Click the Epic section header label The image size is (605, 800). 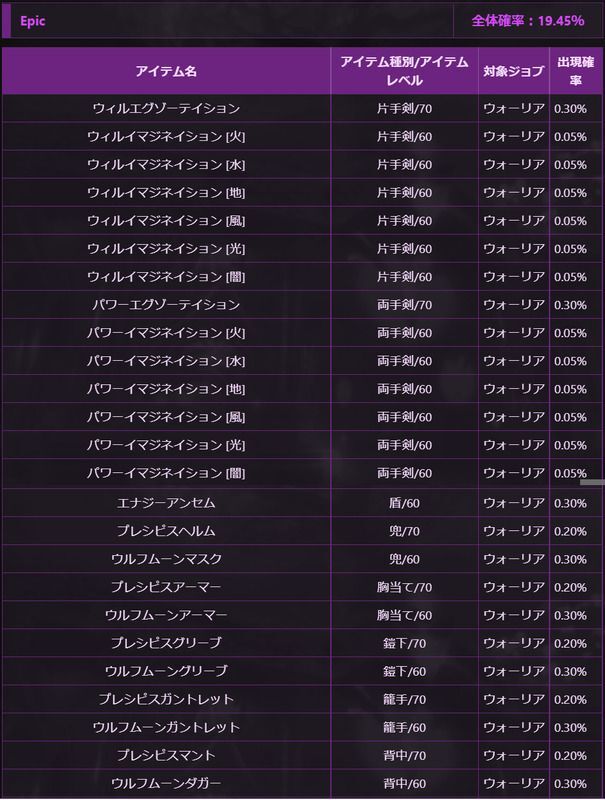(x=33, y=21)
